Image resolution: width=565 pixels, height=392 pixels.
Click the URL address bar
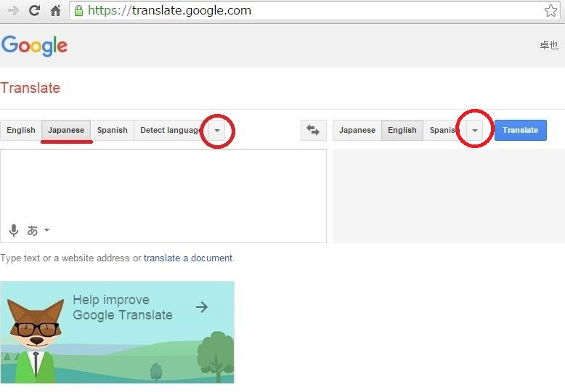pos(314,10)
